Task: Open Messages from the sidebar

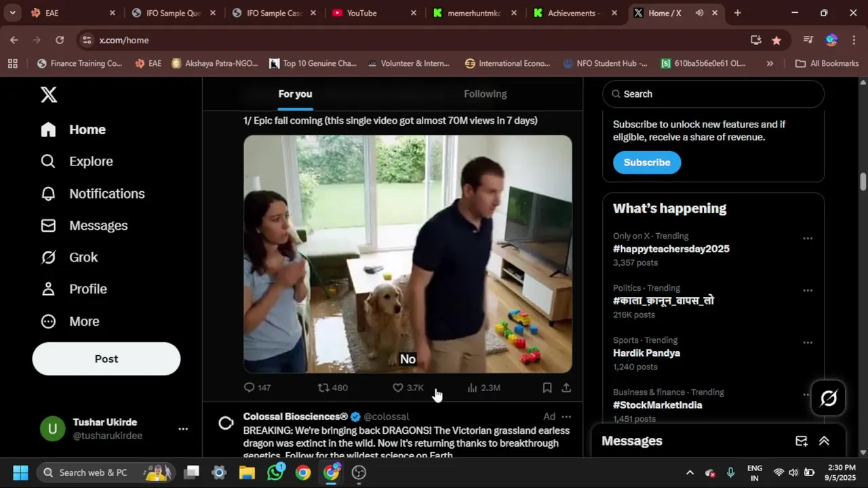Action: 84,226
